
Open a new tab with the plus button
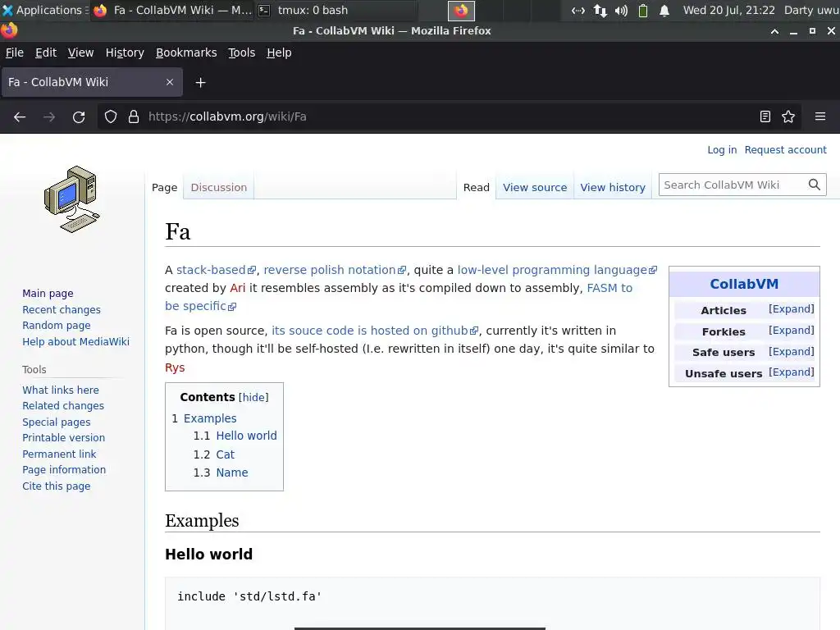click(200, 83)
